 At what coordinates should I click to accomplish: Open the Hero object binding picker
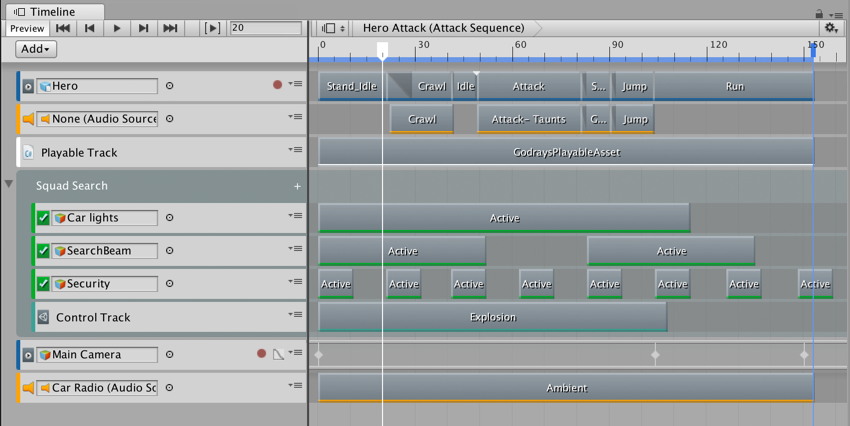pos(170,86)
